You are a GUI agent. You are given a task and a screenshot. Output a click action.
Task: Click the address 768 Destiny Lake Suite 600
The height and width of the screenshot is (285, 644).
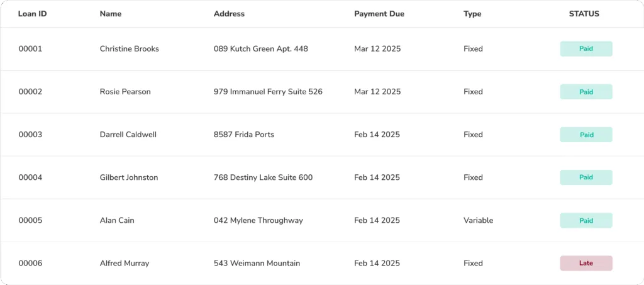coord(263,177)
